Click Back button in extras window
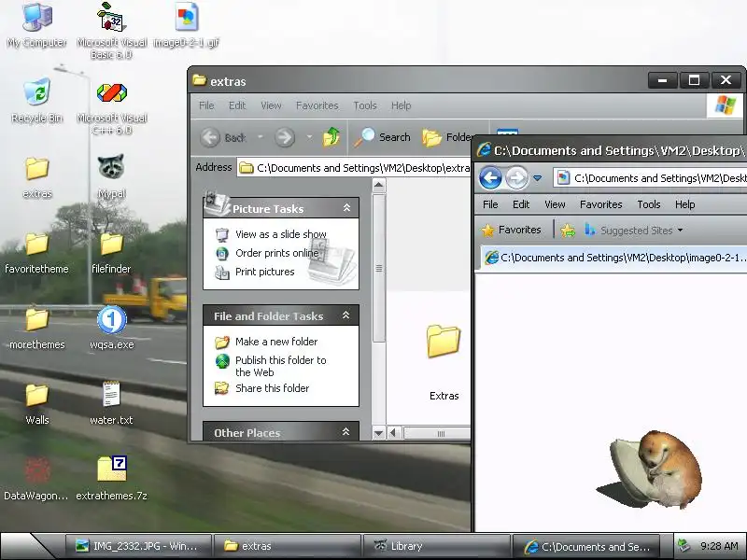This screenshot has width=747, height=560. click(x=223, y=137)
